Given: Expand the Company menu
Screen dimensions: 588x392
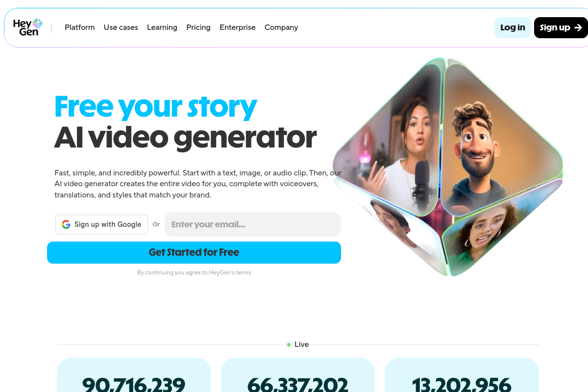Looking at the screenshot, I should 281,27.
